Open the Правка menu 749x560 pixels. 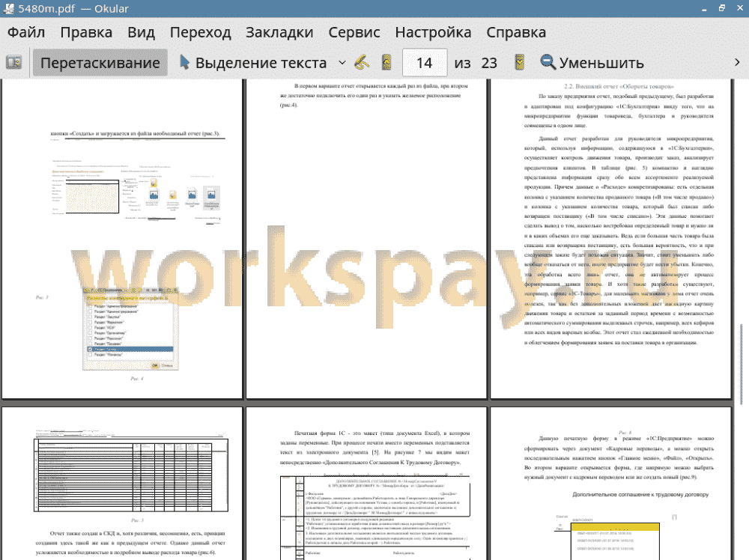click(x=86, y=32)
